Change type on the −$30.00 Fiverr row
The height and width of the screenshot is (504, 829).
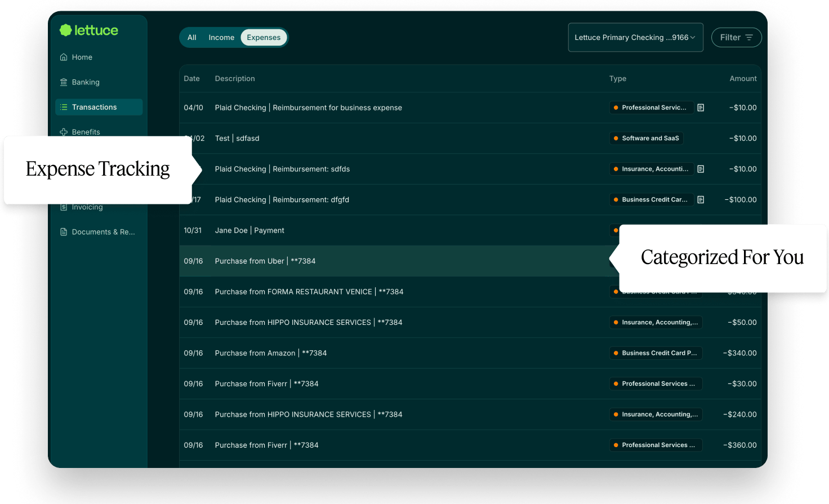pos(656,383)
